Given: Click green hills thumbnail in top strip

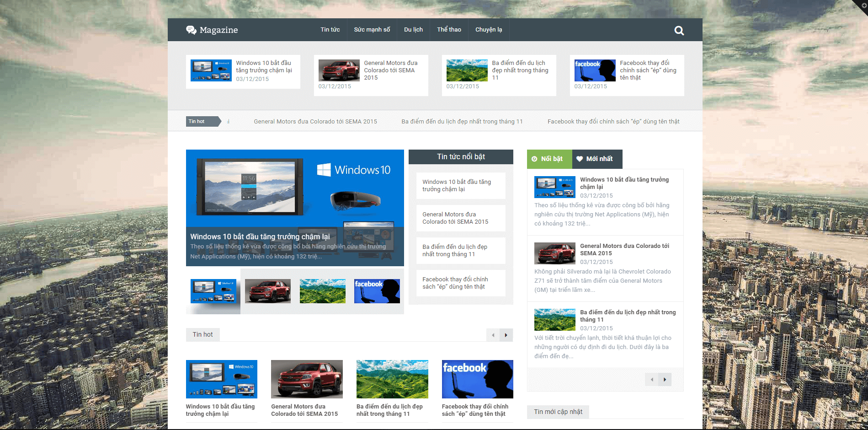Looking at the screenshot, I should pyautogui.click(x=467, y=70).
